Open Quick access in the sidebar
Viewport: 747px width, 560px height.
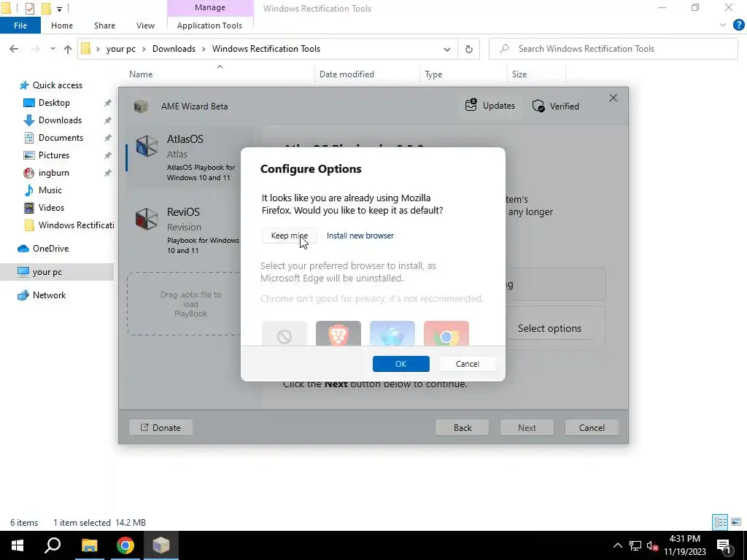tap(57, 85)
